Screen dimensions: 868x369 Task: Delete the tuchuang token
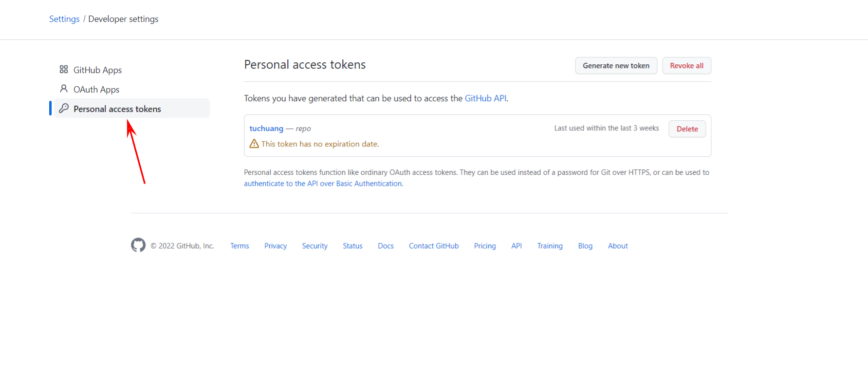687,129
